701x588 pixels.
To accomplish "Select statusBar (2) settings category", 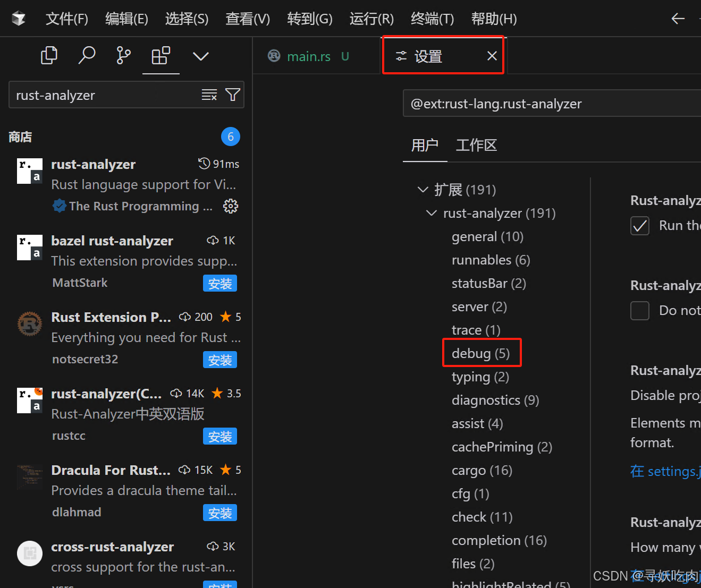I will coord(488,283).
